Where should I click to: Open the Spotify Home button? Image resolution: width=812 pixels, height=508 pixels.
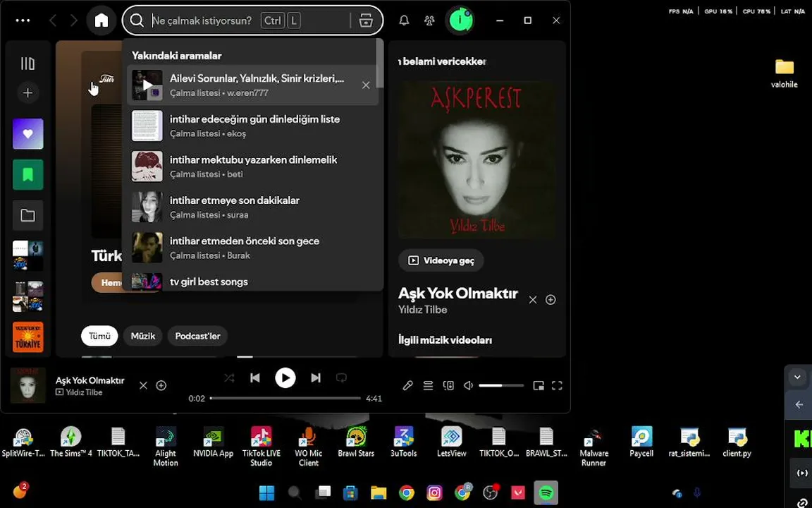(101, 20)
